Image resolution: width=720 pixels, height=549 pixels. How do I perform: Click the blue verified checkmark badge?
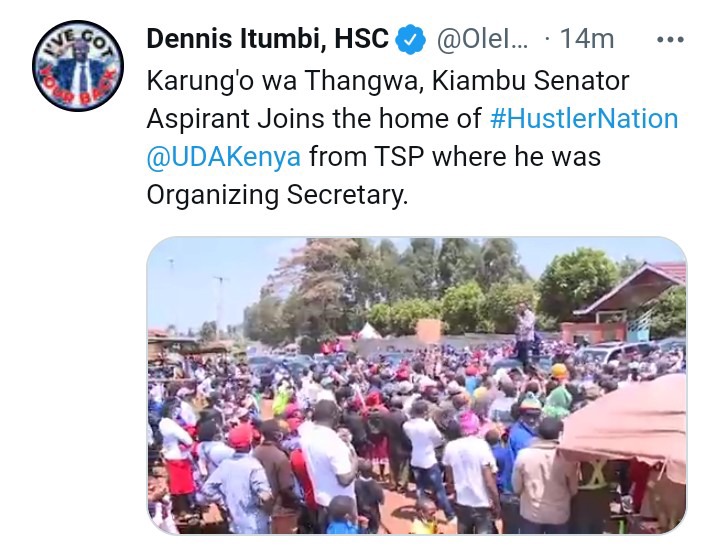tap(411, 39)
